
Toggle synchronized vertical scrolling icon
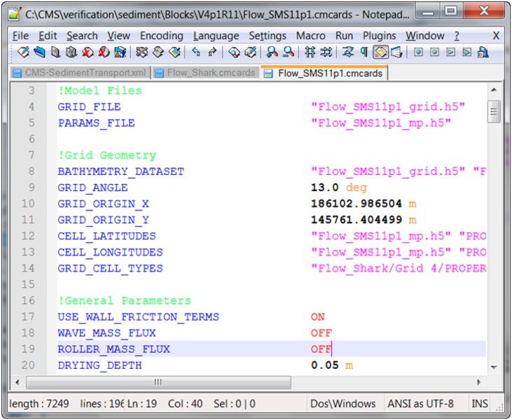point(310,52)
